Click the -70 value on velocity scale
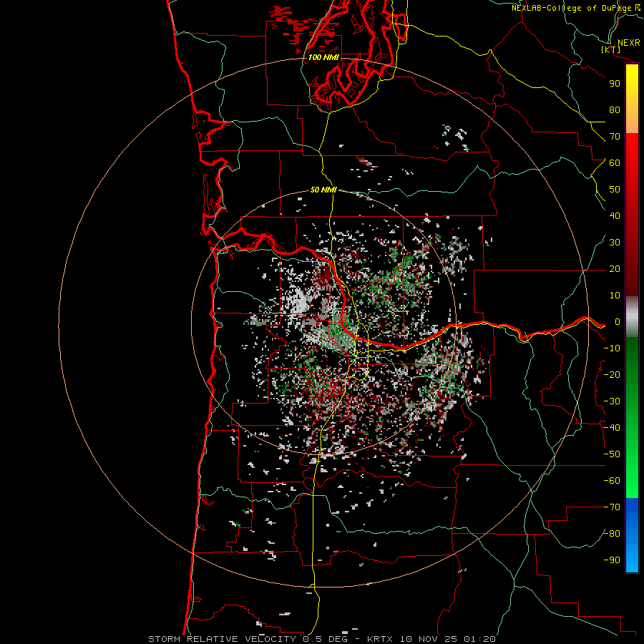The height and width of the screenshot is (644, 644). tap(612, 507)
